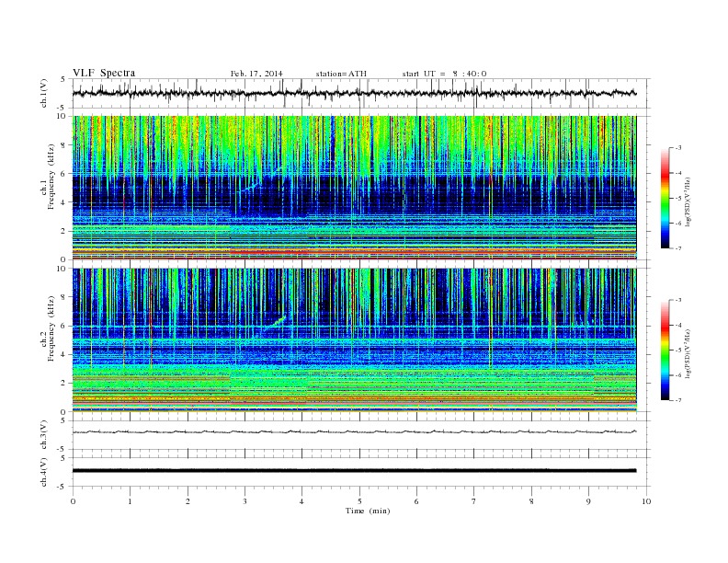728x563 pixels.
Task: Click the 'Time (min)' axis label
Action: [x=368, y=511]
